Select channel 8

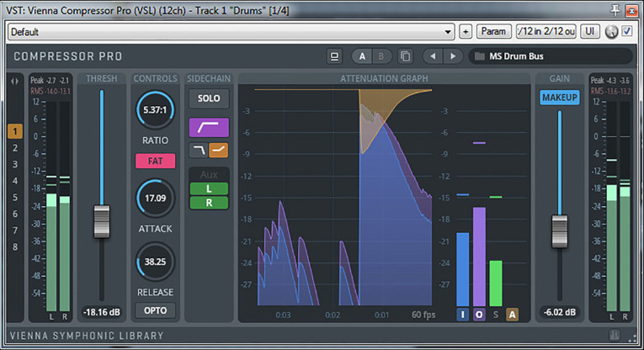(15, 247)
